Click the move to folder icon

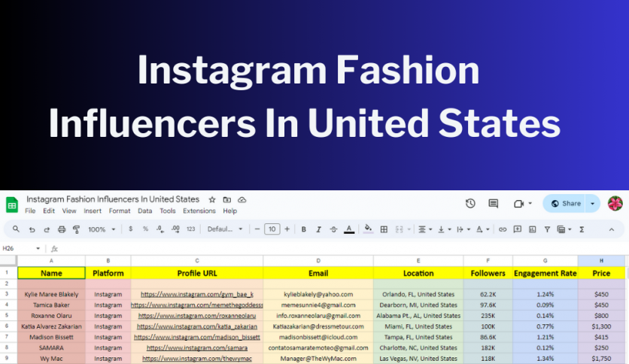[227, 199]
